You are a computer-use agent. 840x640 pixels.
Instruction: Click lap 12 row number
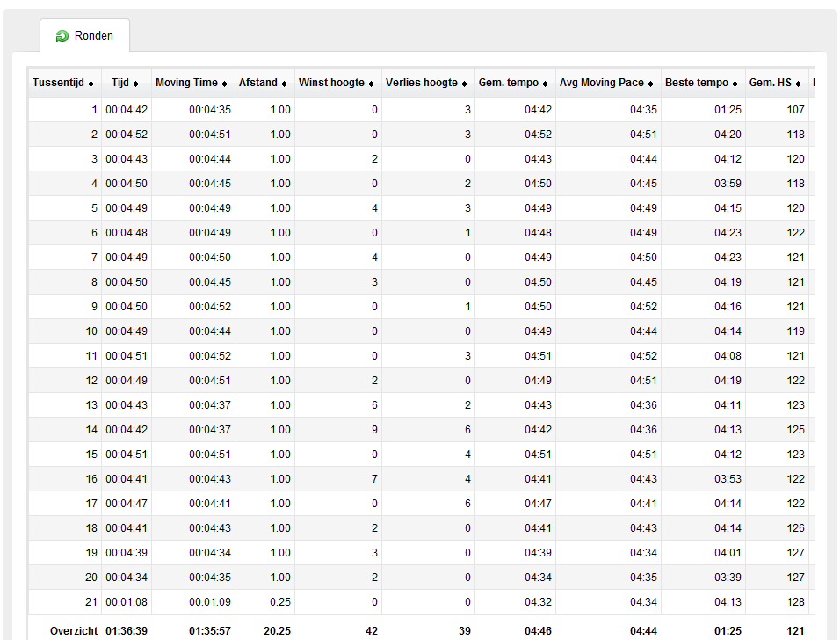pos(91,382)
